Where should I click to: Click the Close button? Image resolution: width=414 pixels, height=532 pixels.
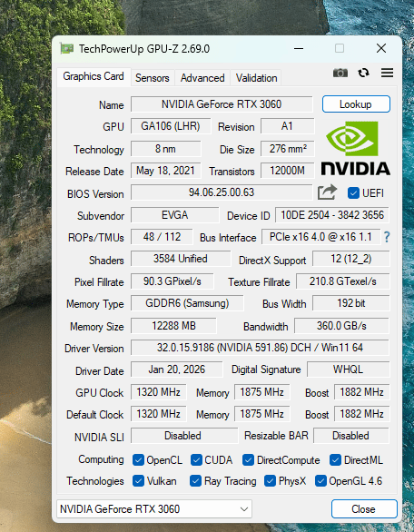(364, 509)
